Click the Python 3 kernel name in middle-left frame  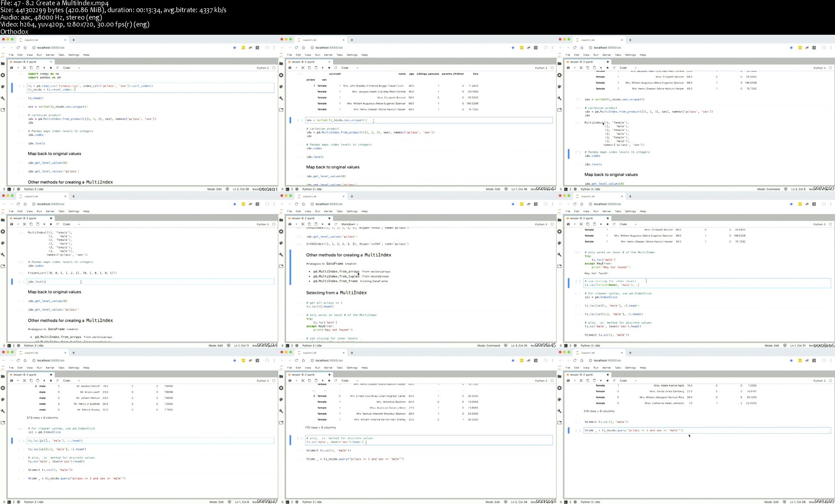[x=262, y=224]
